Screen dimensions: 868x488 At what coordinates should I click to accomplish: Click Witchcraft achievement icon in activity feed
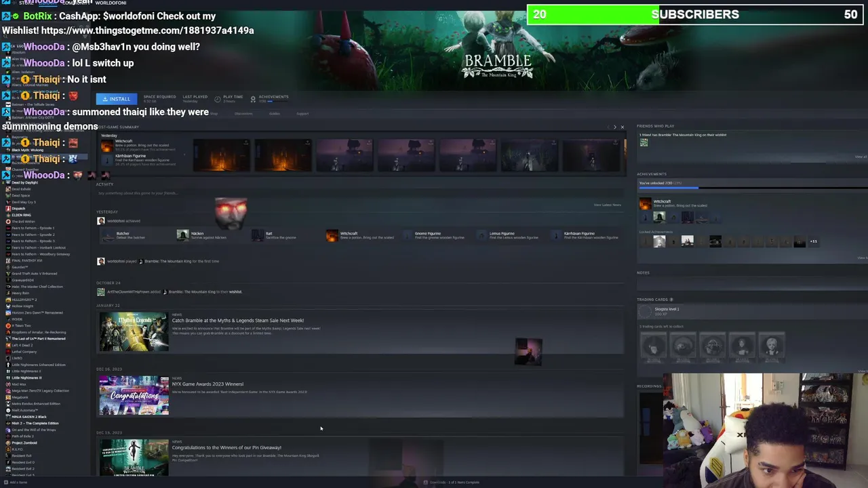click(332, 235)
